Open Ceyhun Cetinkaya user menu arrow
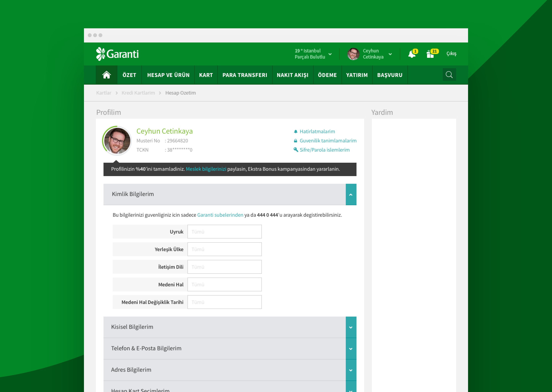Image resolution: width=552 pixels, height=392 pixels. coord(390,54)
